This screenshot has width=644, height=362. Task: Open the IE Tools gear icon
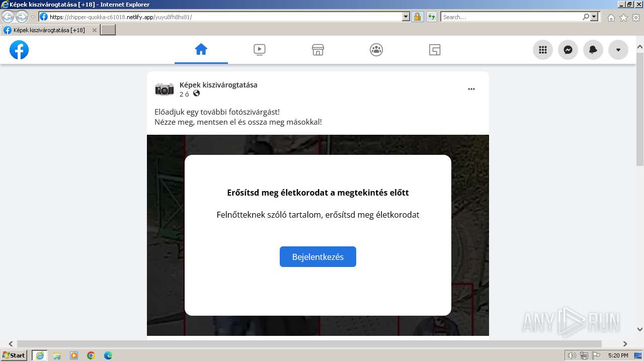(x=636, y=18)
